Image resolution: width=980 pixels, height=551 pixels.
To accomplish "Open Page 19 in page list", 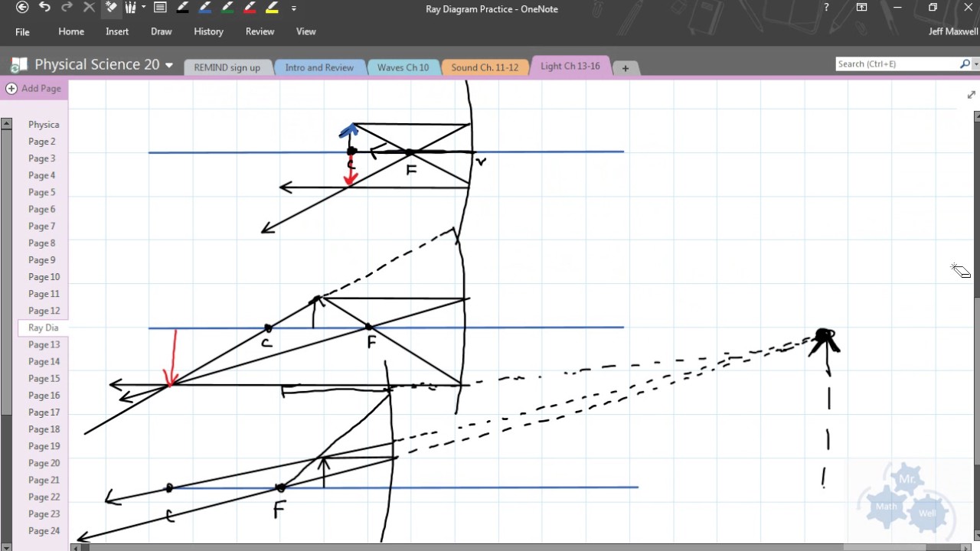I will (43, 446).
